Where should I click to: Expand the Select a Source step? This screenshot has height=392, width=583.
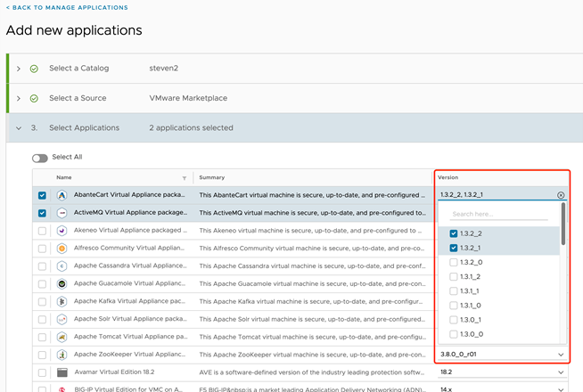tap(19, 98)
